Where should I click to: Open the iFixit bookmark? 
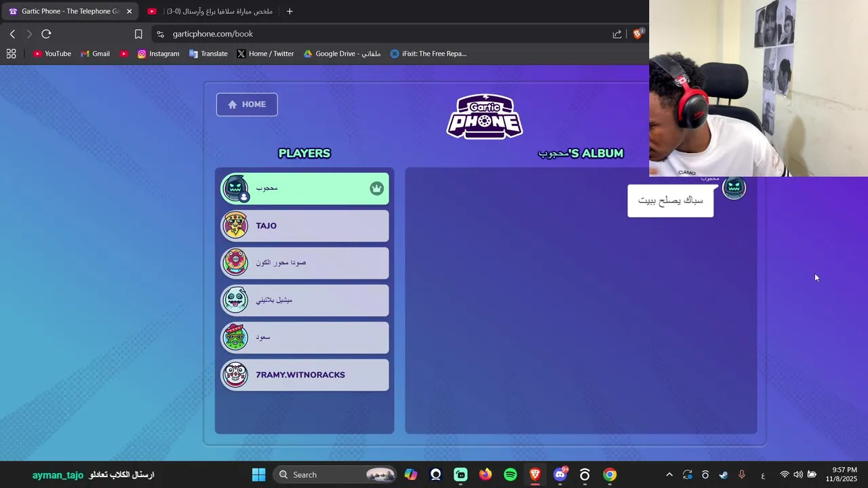click(428, 54)
